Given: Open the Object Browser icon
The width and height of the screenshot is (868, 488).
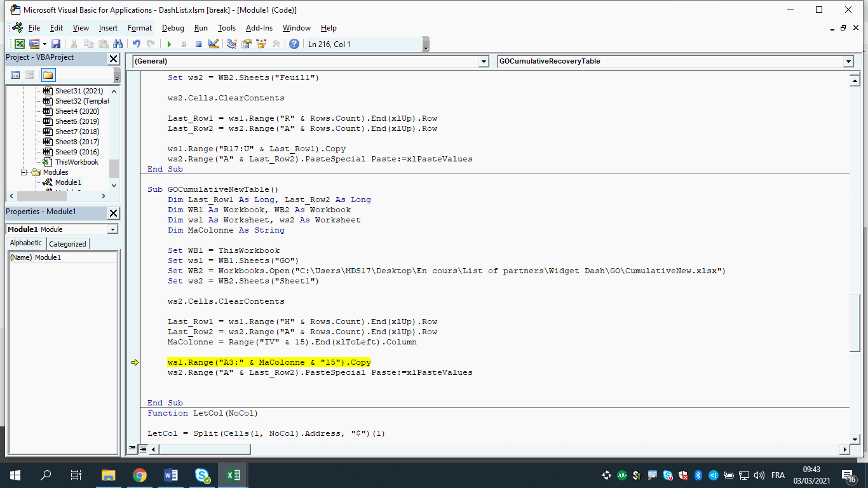Looking at the screenshot, I should [261, 44].
